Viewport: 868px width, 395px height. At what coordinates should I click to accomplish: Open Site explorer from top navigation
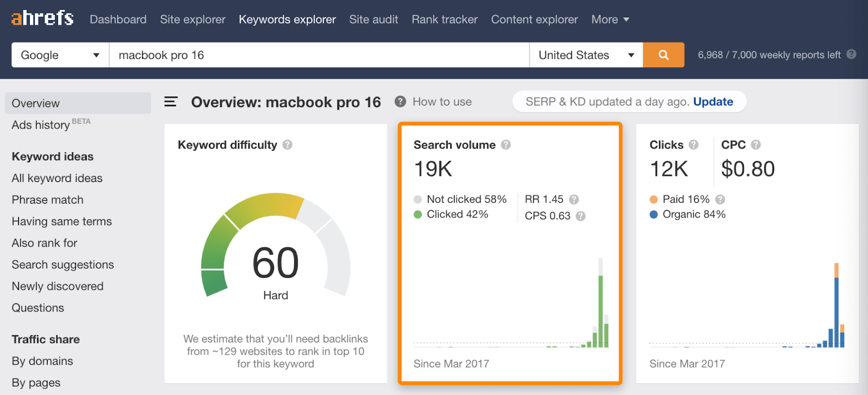(x=193, y=20)
